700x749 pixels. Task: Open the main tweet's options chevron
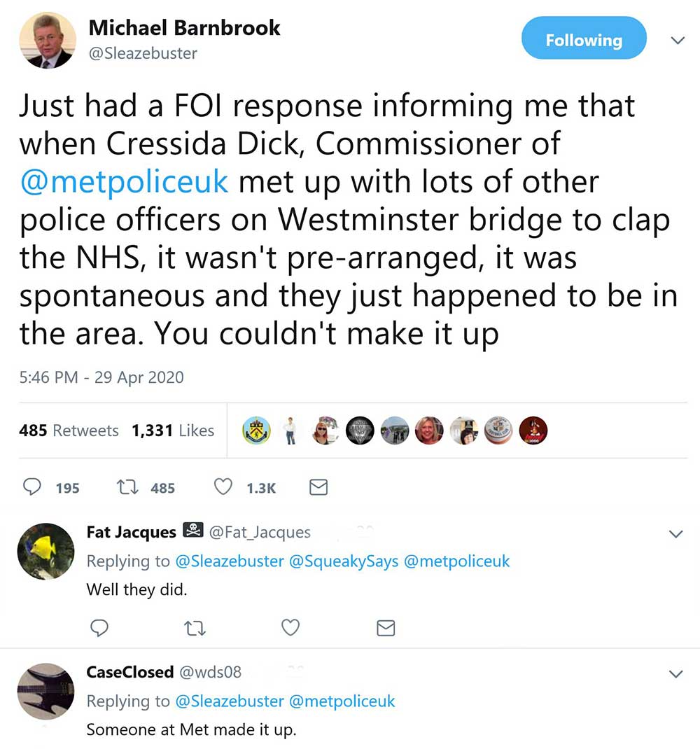[677, 41]
